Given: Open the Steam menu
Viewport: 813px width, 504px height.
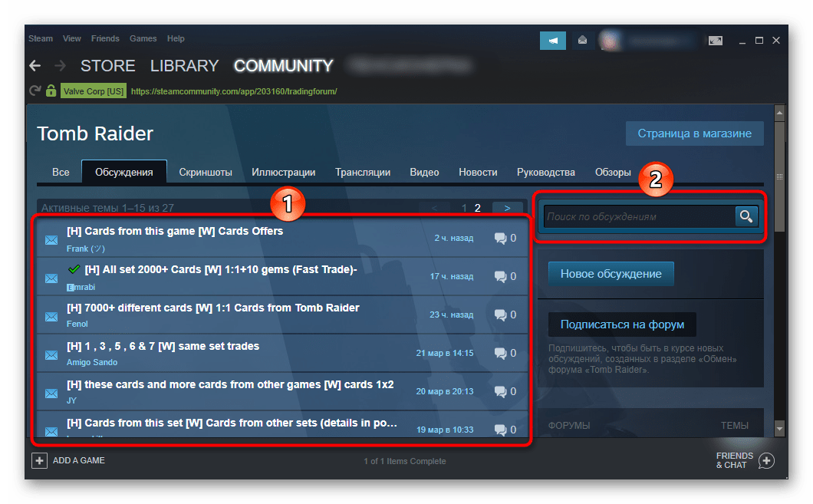Looking at the screenshot, I should point(41,38).
